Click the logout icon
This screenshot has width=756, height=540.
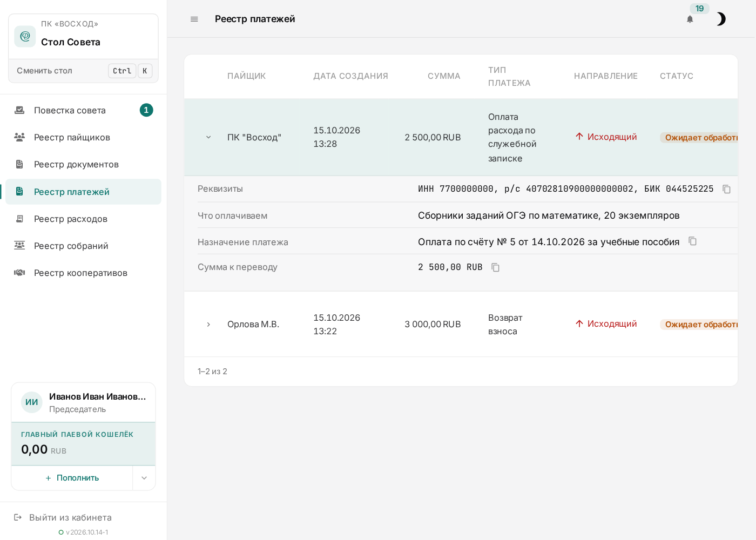click(x=18, y=517)
